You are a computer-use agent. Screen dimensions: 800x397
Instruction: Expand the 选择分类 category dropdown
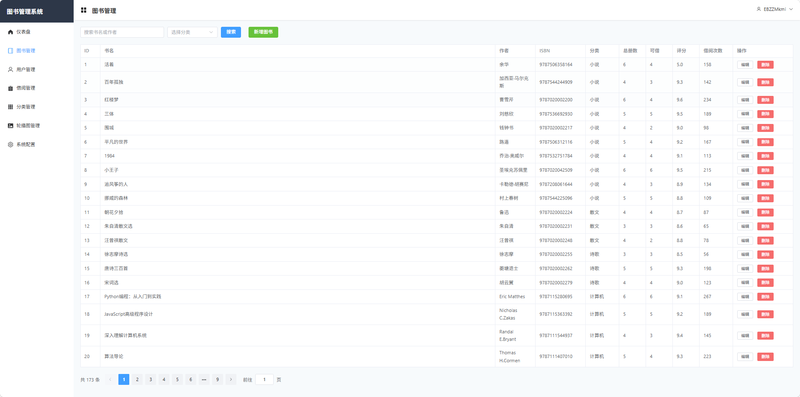[x=192, y=32]
